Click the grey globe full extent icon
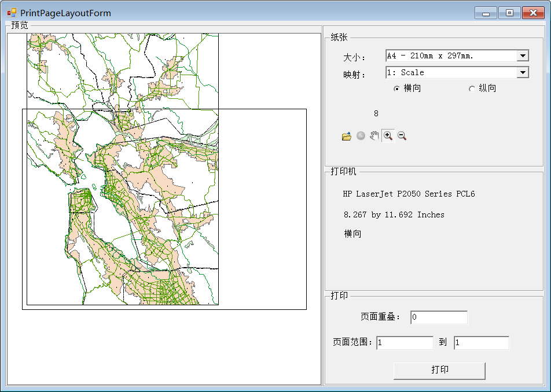The image size is (551, 392). (361, 136)
